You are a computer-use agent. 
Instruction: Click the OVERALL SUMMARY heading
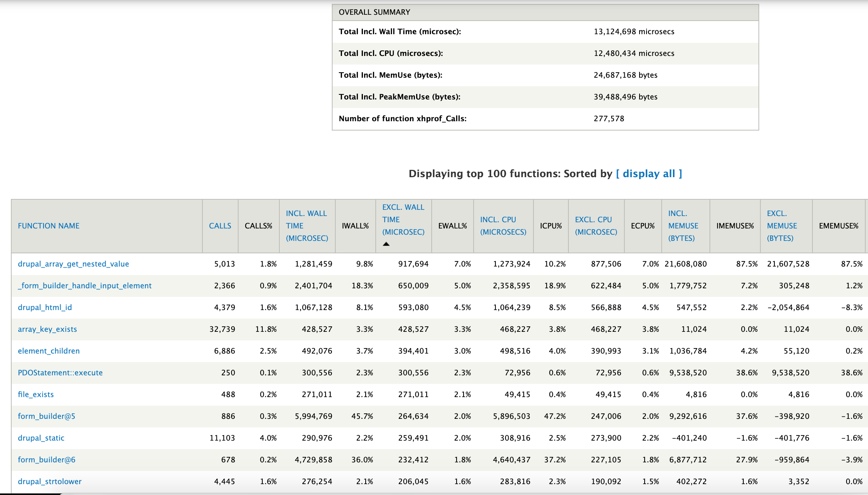click(x=375, y=12)
